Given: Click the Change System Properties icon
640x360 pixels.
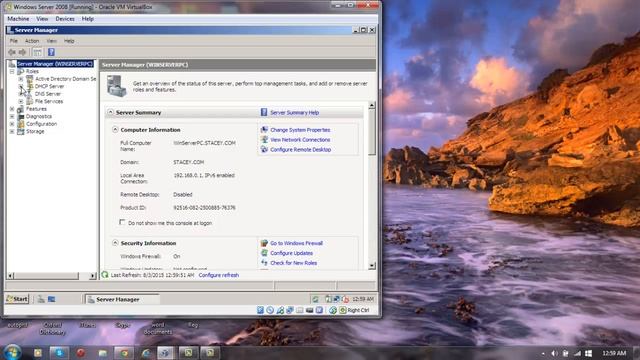Looking at the screenshot, I should (264, 130).
